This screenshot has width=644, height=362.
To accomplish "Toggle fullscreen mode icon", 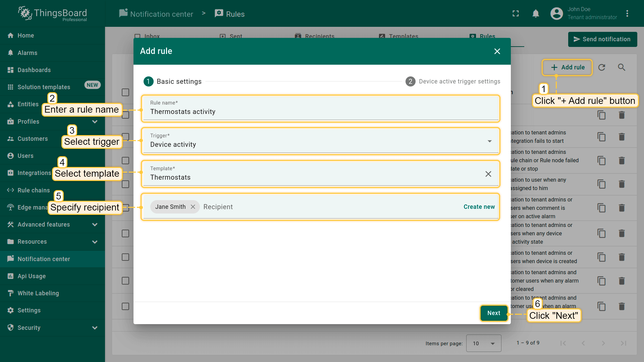I will pyautogui.click(x=516, y=14).
